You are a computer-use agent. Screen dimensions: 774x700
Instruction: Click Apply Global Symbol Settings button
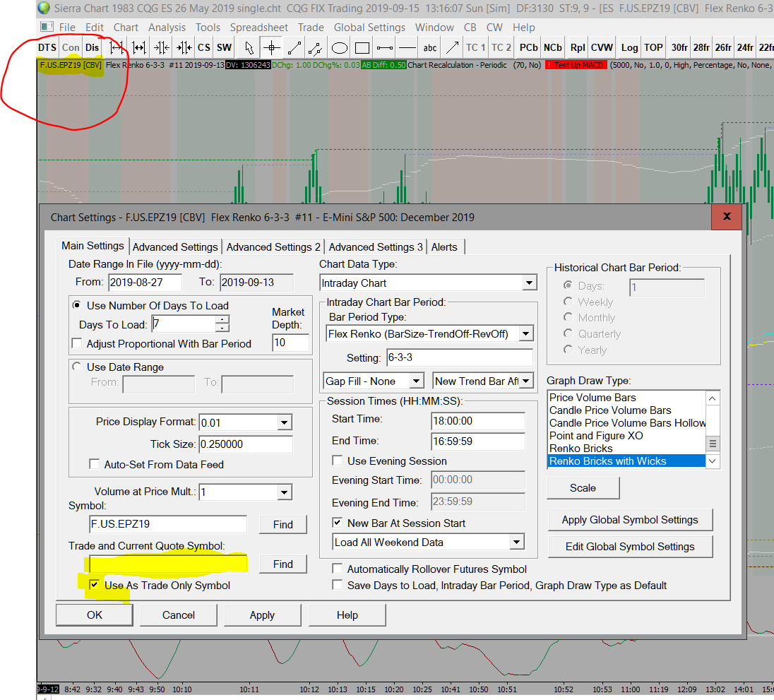tap(629, 519)
